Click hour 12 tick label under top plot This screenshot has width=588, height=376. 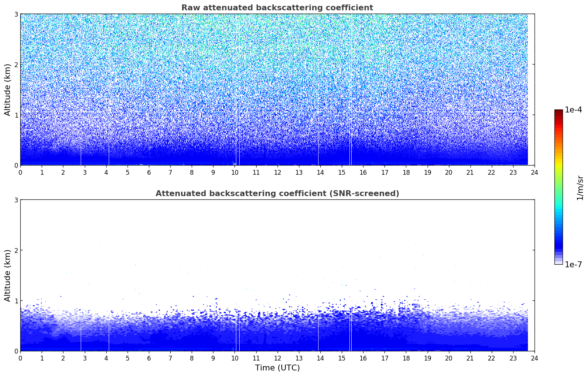277,172
